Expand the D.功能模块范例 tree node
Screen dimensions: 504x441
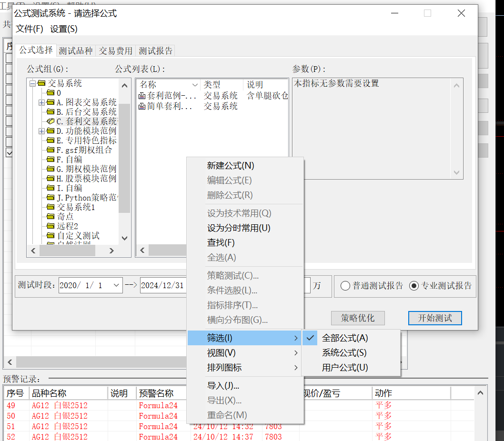point(41,131)
